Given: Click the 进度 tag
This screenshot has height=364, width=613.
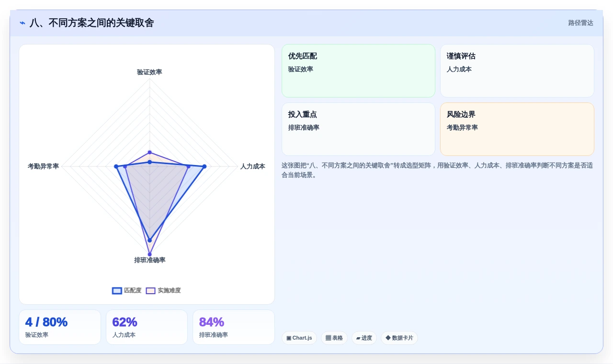Looking at the screenshot, I should [364, 338].
